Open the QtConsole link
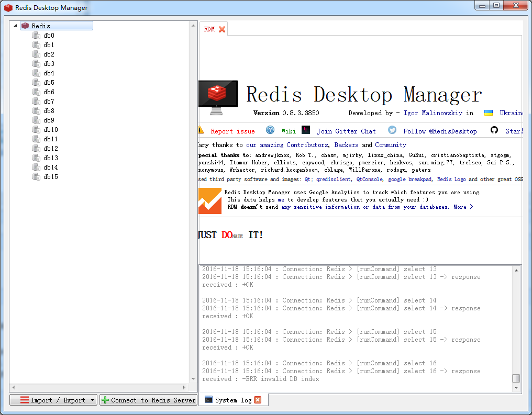 click(370, 180)
